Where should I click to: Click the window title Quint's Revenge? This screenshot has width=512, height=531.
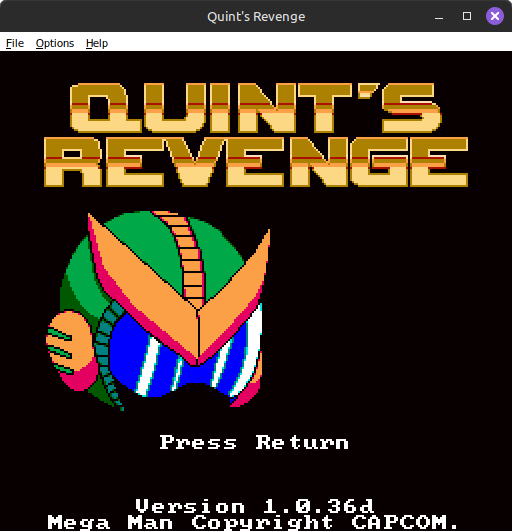(256, 17)
